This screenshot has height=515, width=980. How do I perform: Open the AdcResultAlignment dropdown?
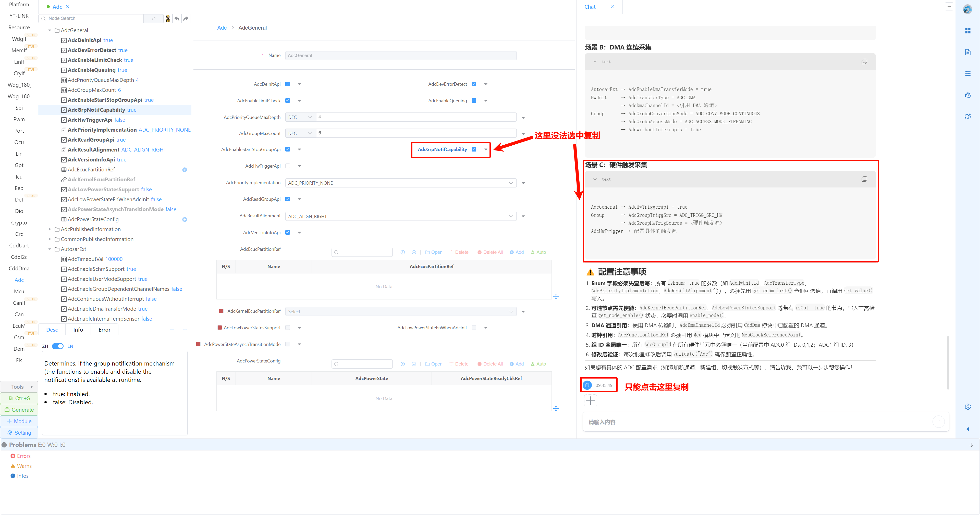[401, 216]
